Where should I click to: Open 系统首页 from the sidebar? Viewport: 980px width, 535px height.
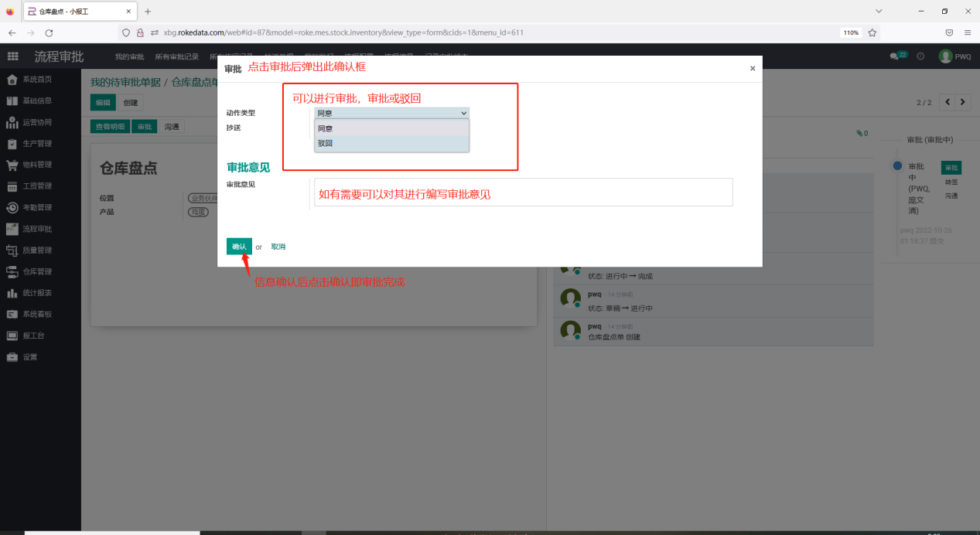pos(36,80)
